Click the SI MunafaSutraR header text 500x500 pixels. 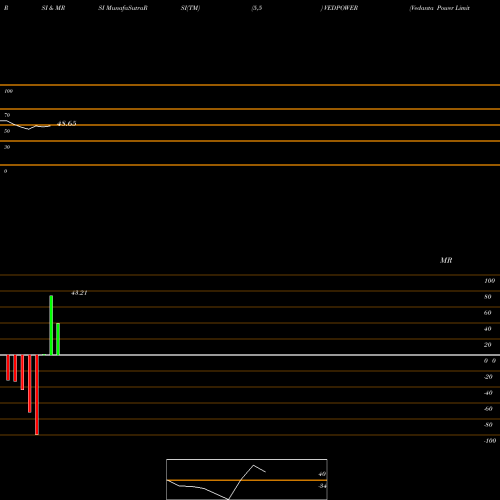click(x=123, y=8)
